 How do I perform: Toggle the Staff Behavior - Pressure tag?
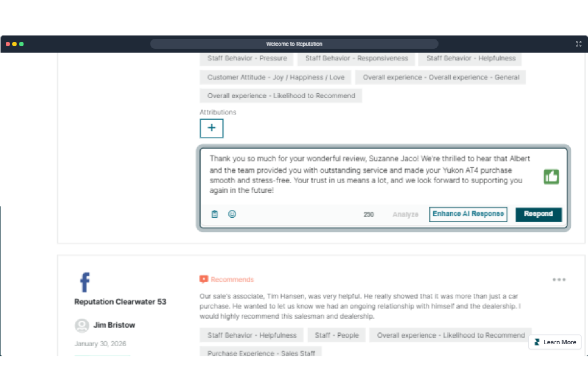point(246,58)
